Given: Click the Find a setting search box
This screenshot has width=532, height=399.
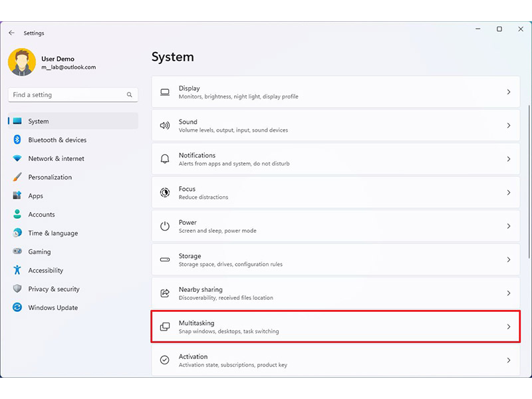Looking at the screenshot, I should 66,95.
